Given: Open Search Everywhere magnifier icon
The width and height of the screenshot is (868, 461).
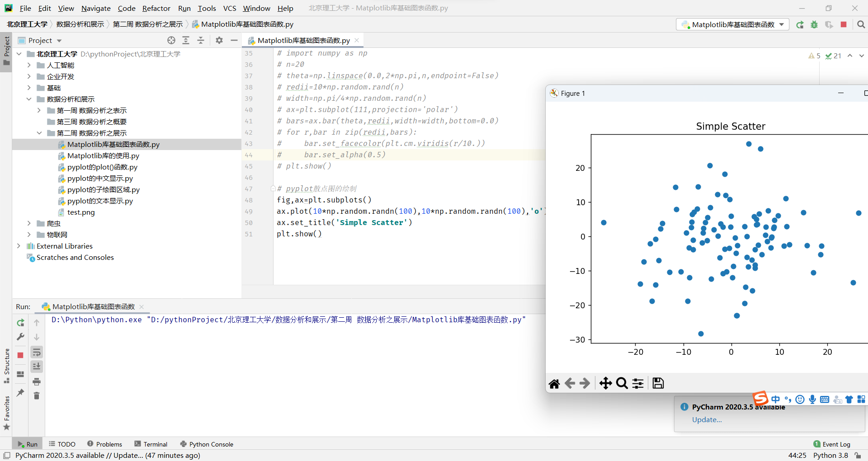Looking at the screenshot, I should [861, 25].
